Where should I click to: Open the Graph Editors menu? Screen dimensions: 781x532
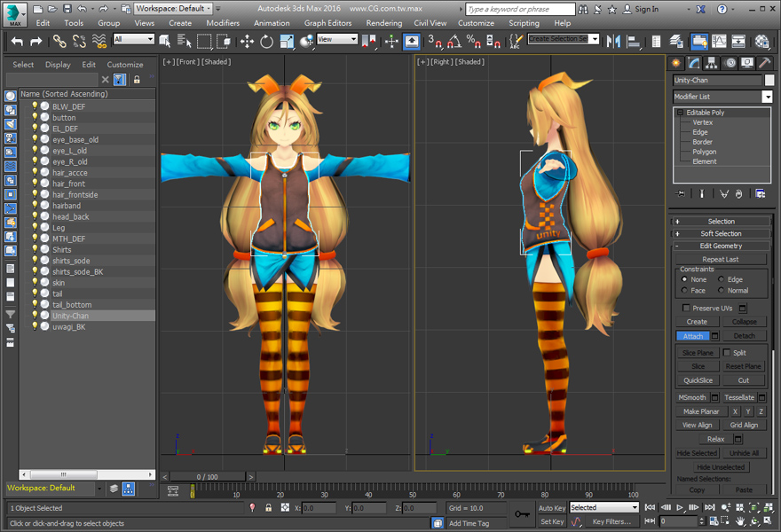[x=327, y=23]
